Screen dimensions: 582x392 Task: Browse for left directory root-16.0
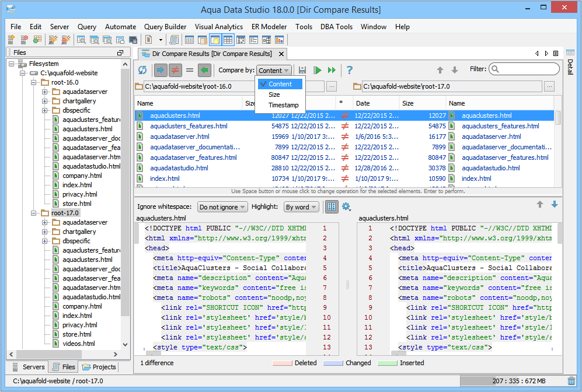(332, 86)
